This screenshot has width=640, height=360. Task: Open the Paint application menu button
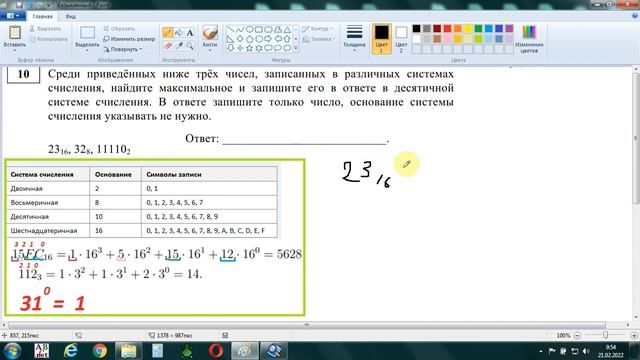[13, 16]
